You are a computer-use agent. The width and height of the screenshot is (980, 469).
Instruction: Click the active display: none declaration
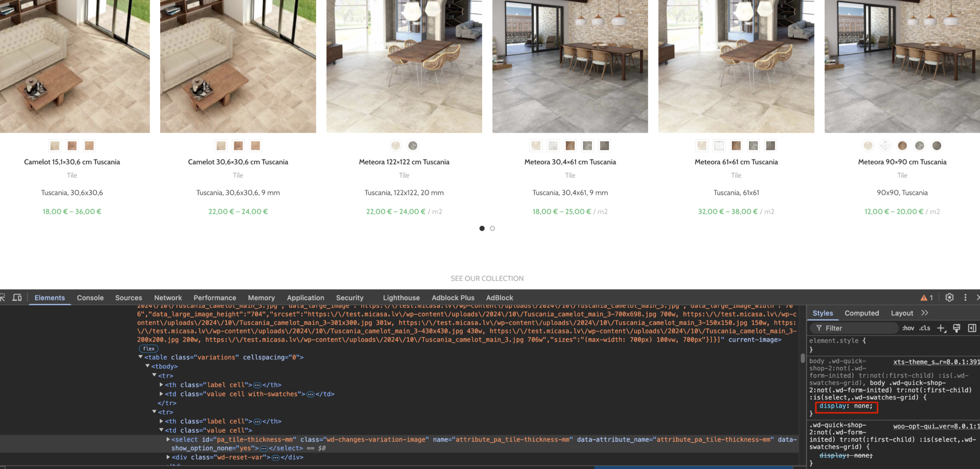pyautogui.click(x=846, y=406)
